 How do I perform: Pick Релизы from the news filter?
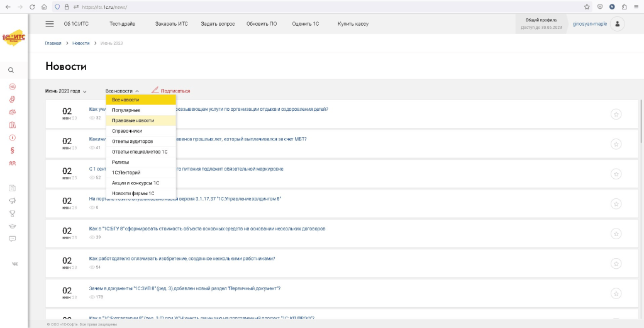(120, 162)
